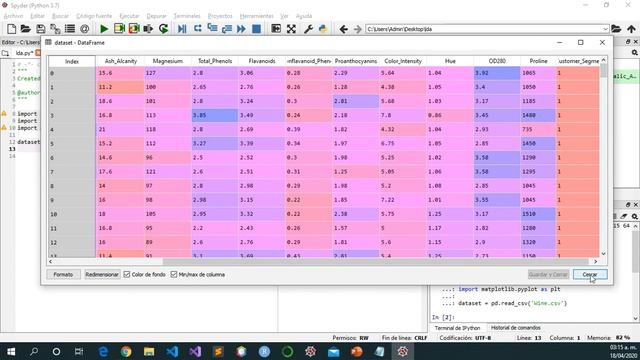Sort by the Magnesium column header
The width and height of the screenshot is (640, 360).
click(x=167, y=61)
